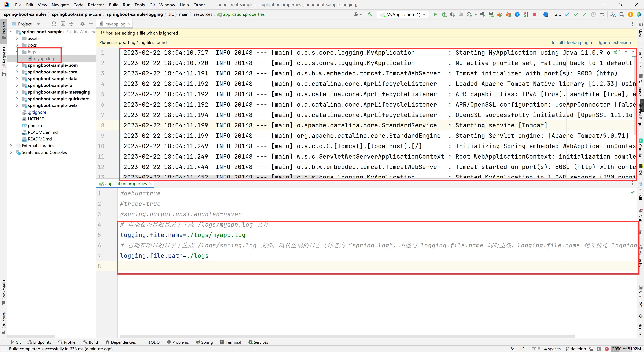Expand the assets folder
Screen dimensions: 644x352
tap(17, 38)
